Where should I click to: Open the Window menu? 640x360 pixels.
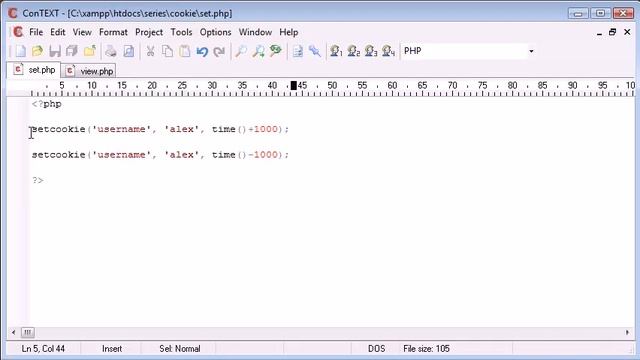[255, 32]
